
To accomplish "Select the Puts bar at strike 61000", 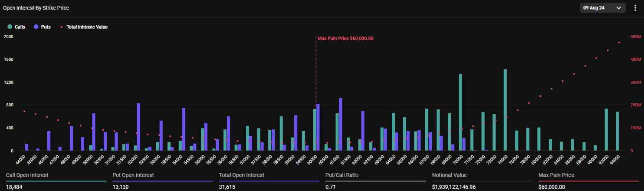I will coord(341,124).
